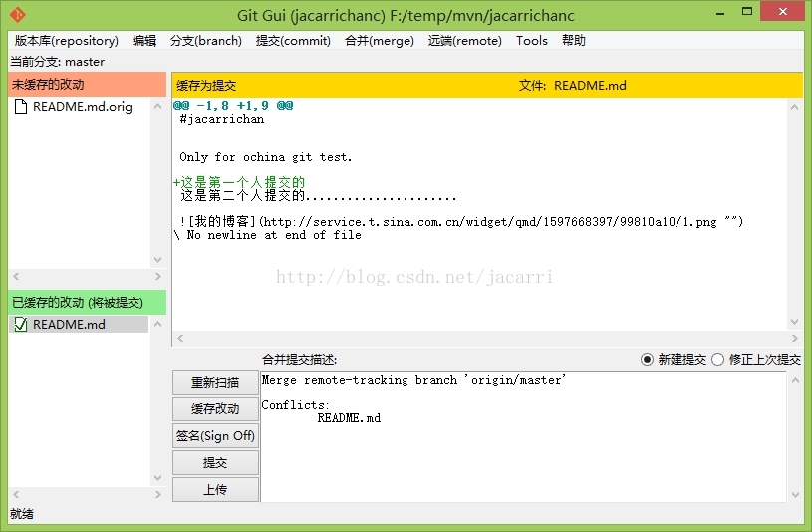Open the Tools menu
Image resolution: width=812 pixels, height=532 pixels.
click(532, 41)
